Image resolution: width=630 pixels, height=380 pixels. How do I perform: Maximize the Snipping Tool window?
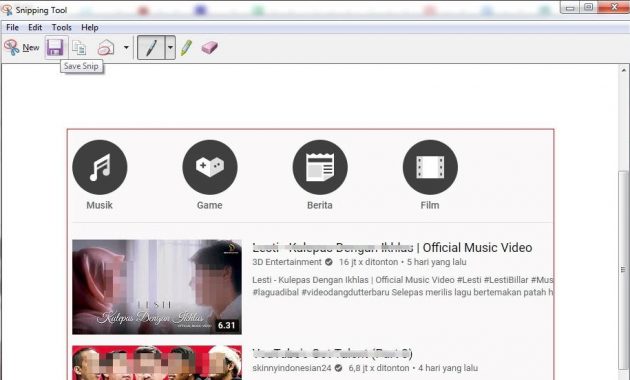[x=588, y=7]
